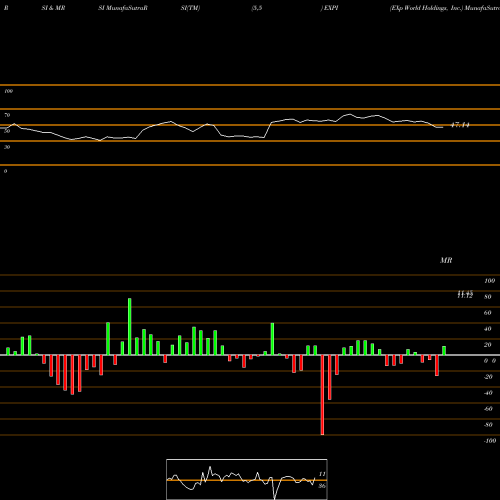The height and width of the screenshot is (500, 500).
Task: Open the mini RSI overview chart thumbnail
Action: 247,479
